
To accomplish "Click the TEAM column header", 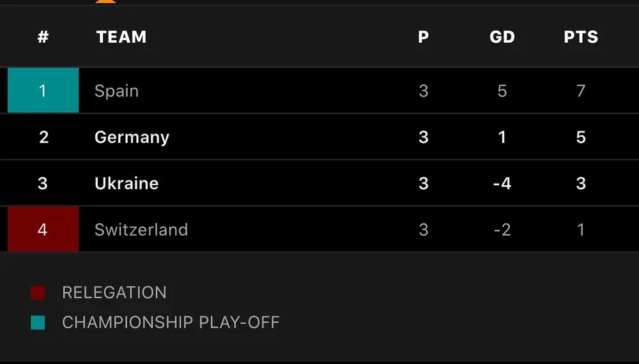I will click(x=121, y=37).
